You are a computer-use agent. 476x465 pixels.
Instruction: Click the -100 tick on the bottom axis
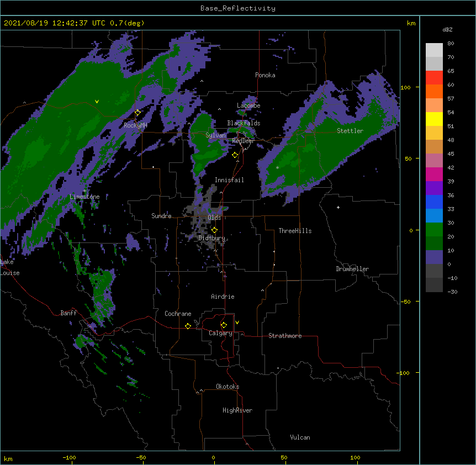69,457
